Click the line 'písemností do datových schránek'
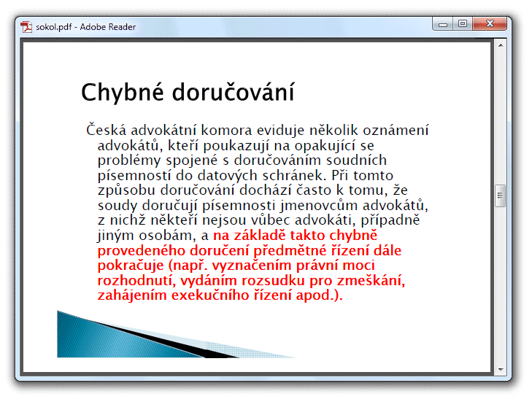The image size is (532, 399). pyautogui.click(x=210, y=176)
